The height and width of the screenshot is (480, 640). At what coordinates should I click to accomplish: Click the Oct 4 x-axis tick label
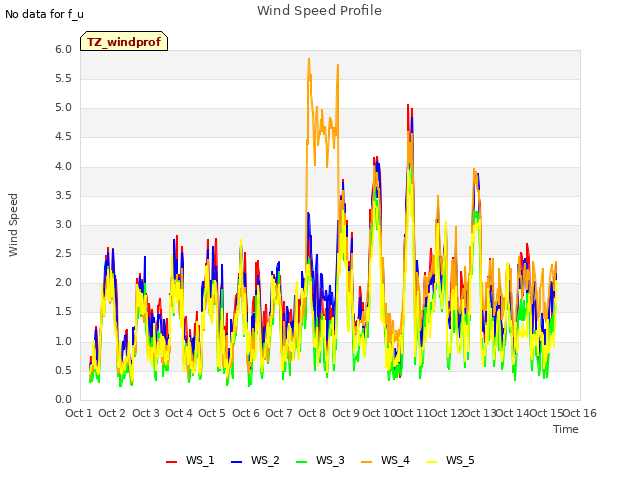pyautogui.click(x=179, y=413)
